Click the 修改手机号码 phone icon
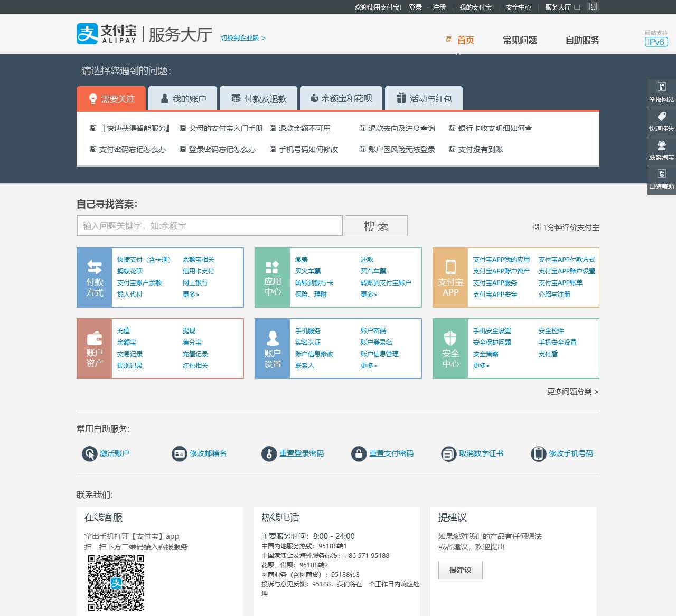This screenshot has width=676, height=616. [x=539, y=454]
